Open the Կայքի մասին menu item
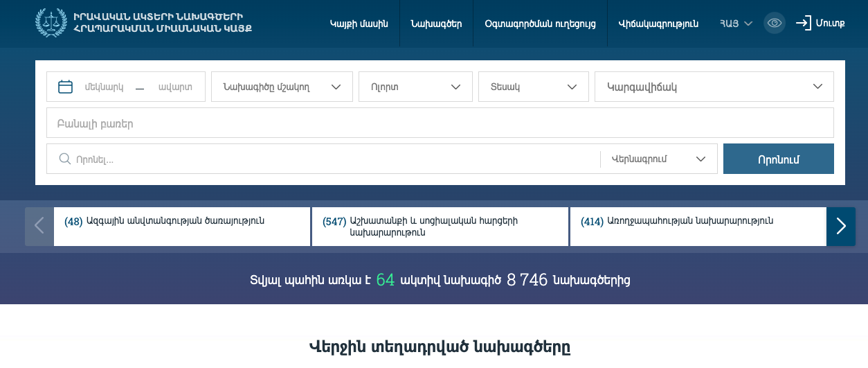The image size is (868, 368). 359,24
